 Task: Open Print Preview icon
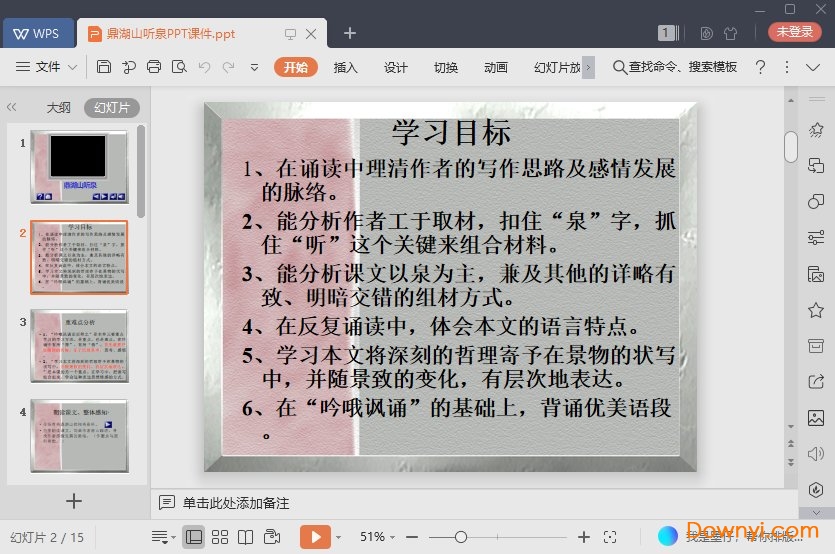click(x=179, y=67)
